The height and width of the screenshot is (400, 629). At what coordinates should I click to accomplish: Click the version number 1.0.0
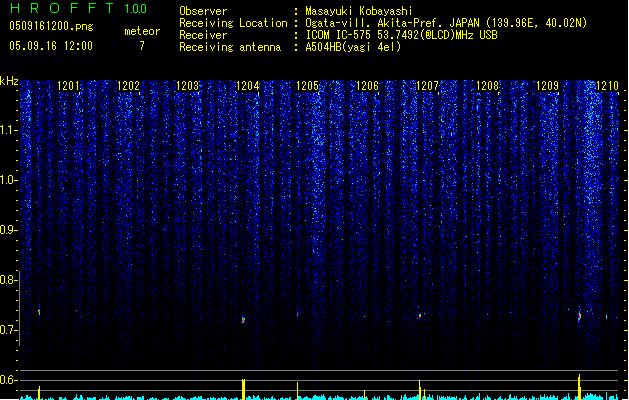[136, 8]
